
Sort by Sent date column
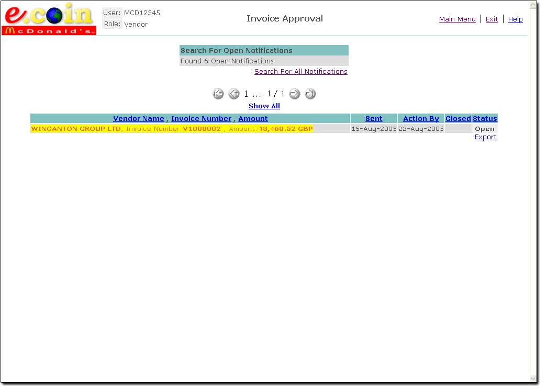tap(374, 119)
